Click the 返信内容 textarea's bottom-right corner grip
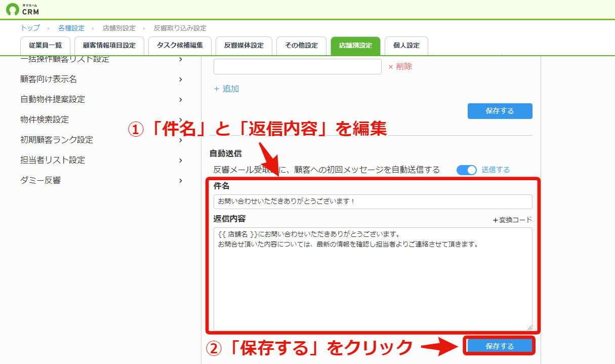 click(529, 328)
